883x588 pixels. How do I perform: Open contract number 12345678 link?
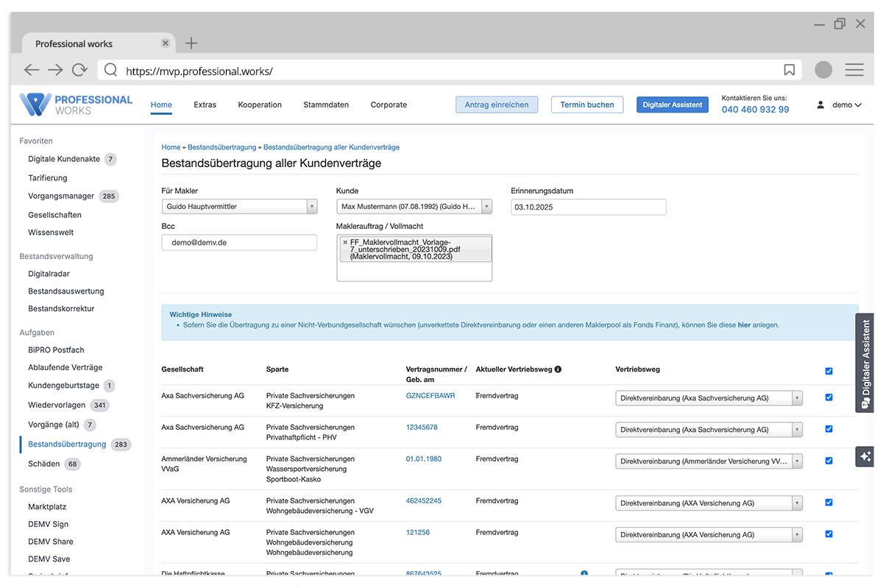(x=422, y=428)
